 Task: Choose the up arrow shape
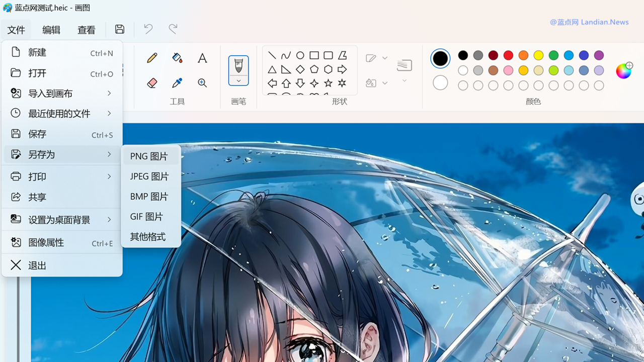tap(286, 83)
